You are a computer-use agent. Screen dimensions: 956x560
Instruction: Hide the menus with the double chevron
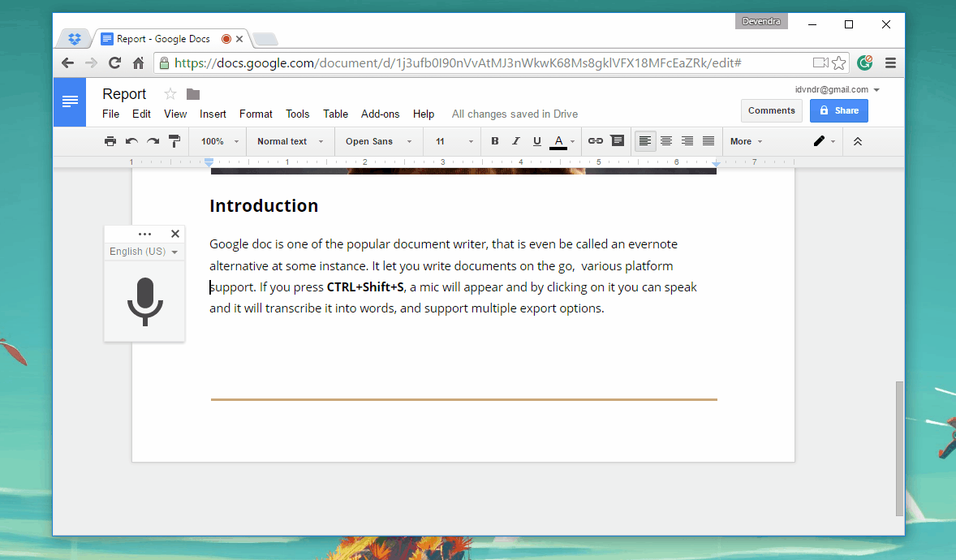tap(857, 141)
